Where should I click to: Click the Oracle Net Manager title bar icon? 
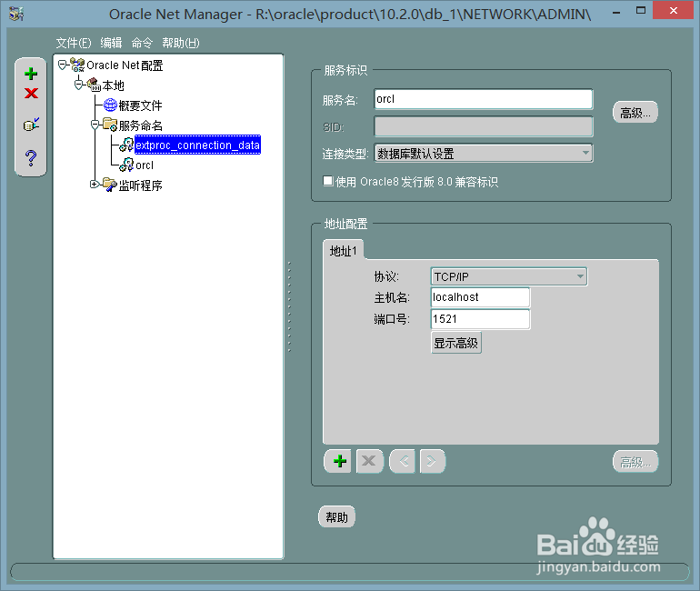pos(16,14)
